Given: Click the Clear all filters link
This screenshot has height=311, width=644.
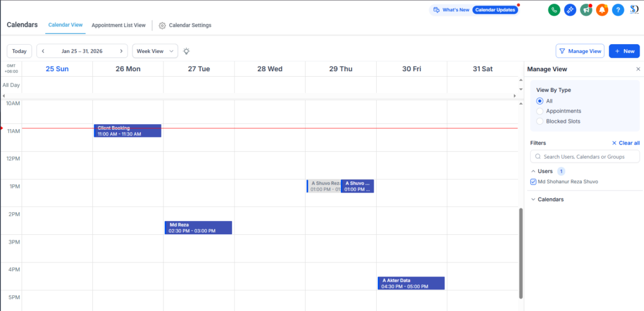Looking at the screenshot, I should click(625, 143).
